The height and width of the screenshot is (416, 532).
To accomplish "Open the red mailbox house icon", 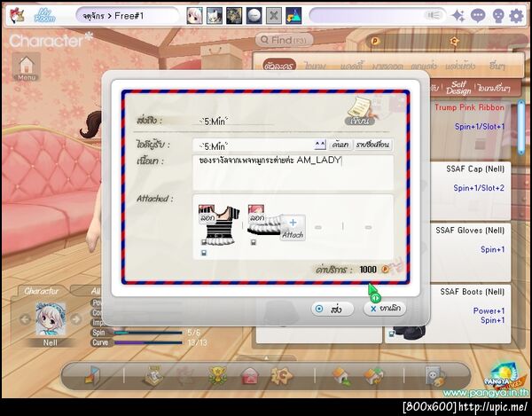I will 249,376.
